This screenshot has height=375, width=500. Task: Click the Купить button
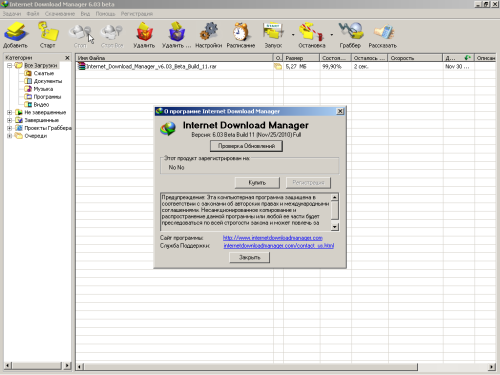click(257, 183)
